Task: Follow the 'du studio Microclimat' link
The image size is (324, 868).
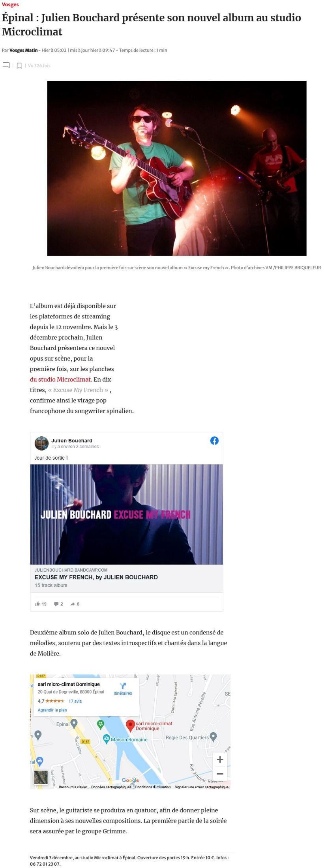Action: pos(60,379)
